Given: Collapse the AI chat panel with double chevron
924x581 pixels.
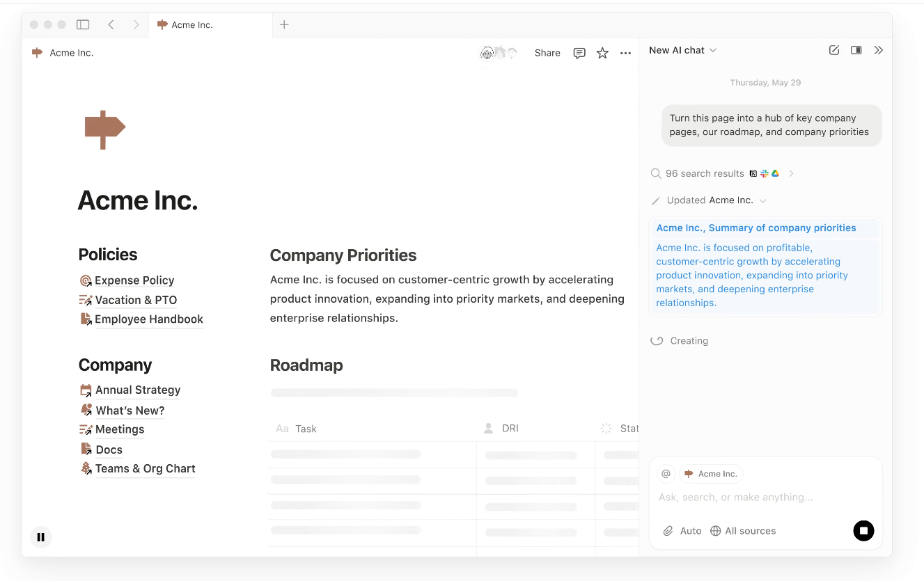Looking at the screenshot, I should tap(878, 50).
